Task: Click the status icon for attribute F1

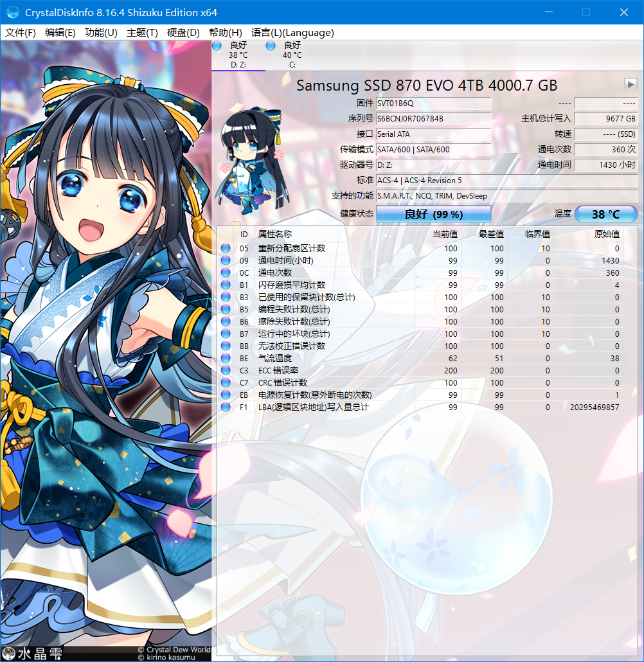Action: 226,407
